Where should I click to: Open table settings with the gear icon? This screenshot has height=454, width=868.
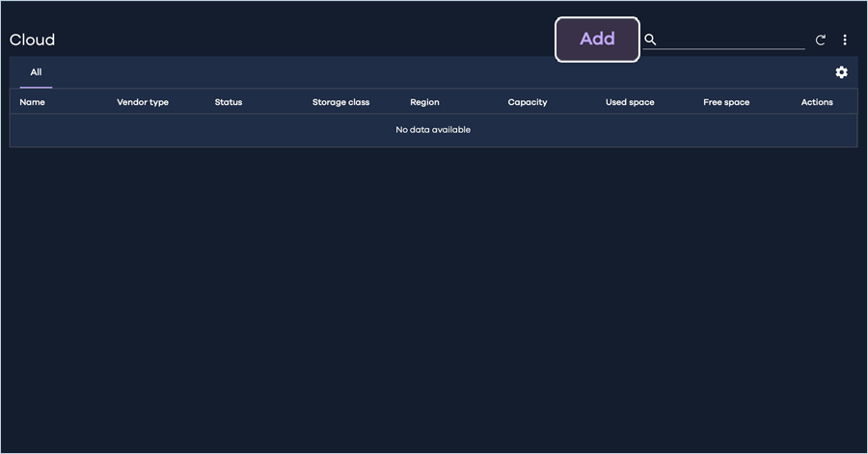coord(841,72)
